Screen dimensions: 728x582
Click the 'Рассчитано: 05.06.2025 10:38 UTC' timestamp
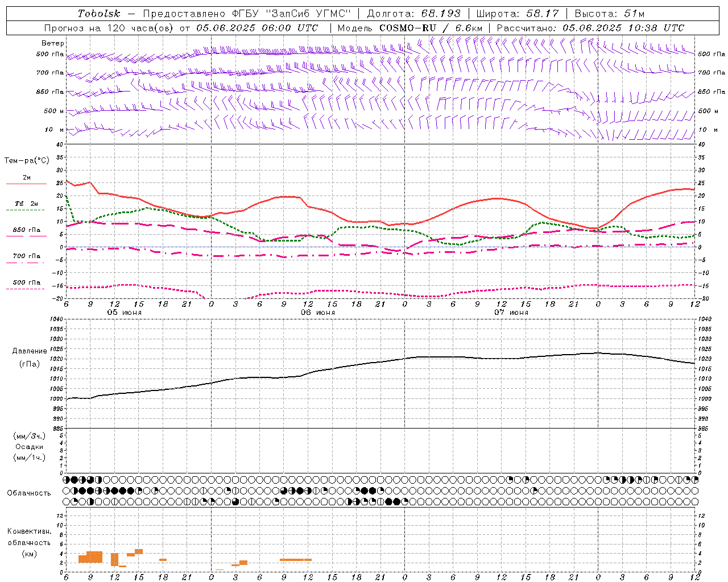tap(590, 28)
